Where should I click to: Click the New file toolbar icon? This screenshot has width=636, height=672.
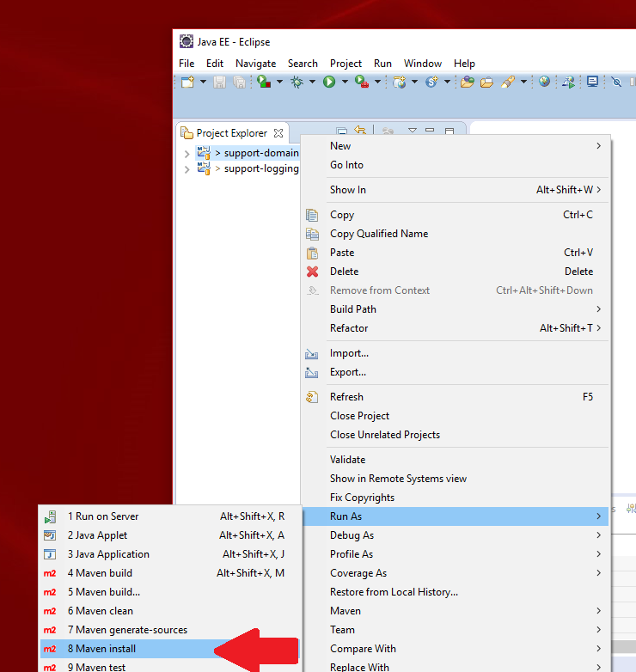pos(187,82)
